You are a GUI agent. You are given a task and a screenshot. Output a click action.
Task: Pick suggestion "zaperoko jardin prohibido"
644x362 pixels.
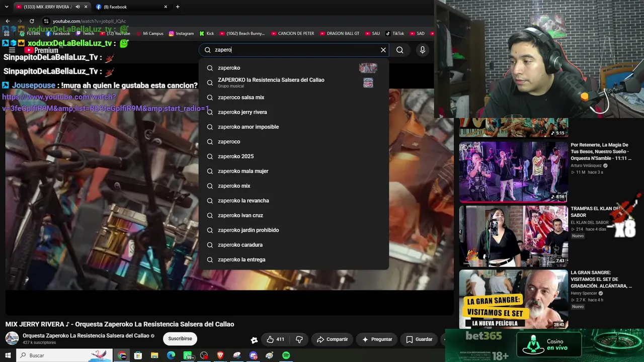(294, 230)
